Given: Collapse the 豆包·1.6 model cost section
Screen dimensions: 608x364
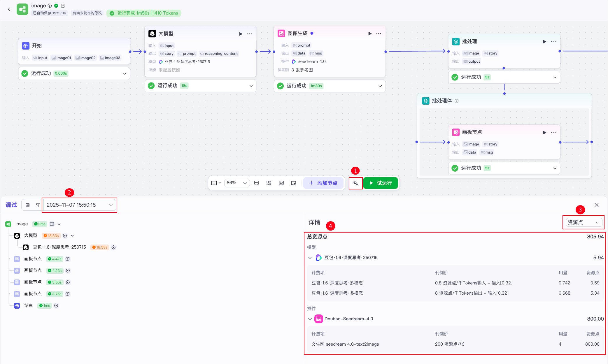Looking at the screenshot, I should click(x=310, y=258).
